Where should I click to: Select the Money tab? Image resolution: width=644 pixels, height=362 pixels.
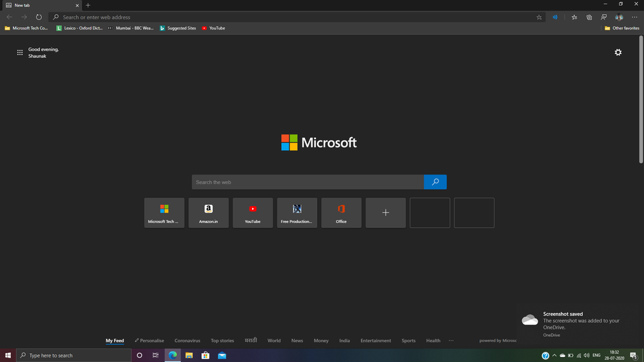(321, 341)
